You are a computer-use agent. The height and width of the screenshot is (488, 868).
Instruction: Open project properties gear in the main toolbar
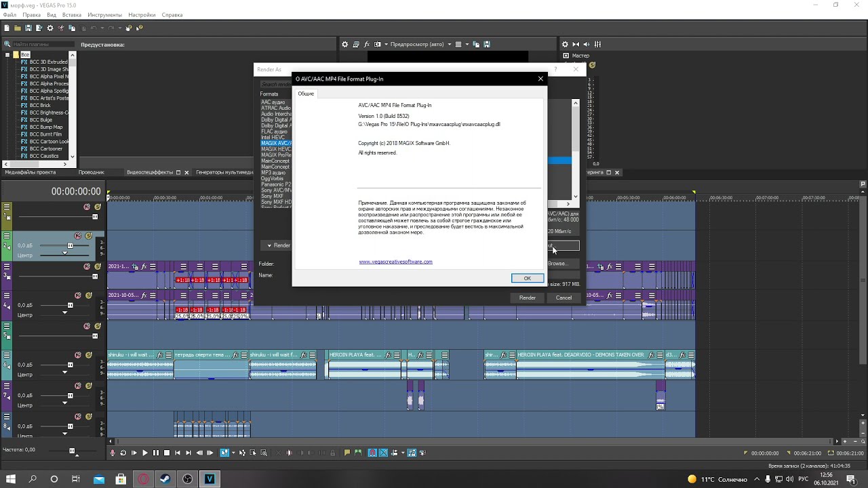click(50, 28)
